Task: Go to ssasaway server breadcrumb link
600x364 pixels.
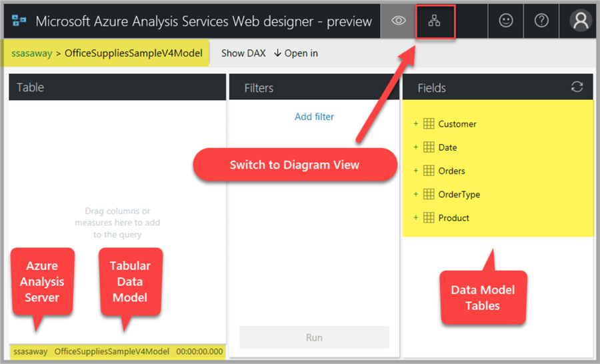Action: (x=32, y=53)
